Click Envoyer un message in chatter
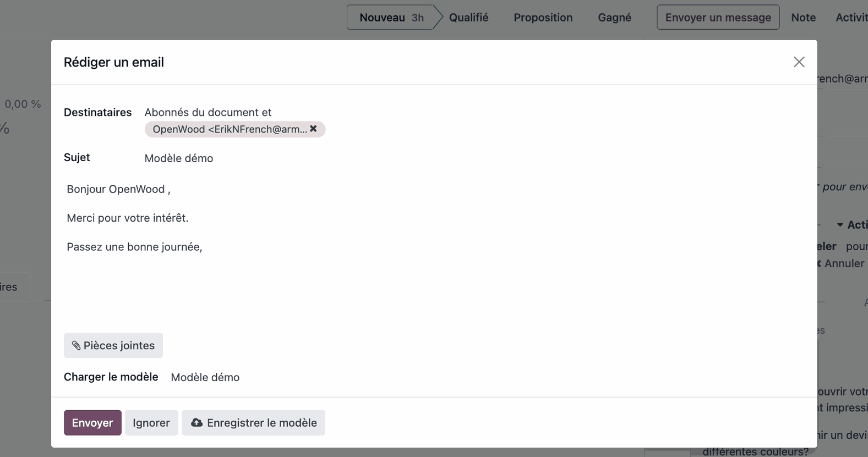The width and height of the screenshot is (868, 457). tap(718, 18)
